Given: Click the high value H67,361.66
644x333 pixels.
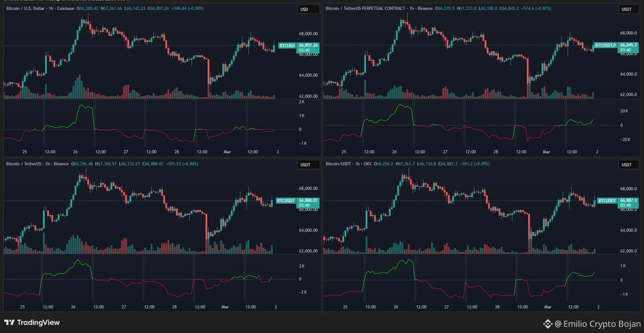Looking at the screenshot, I should point(111,8).
